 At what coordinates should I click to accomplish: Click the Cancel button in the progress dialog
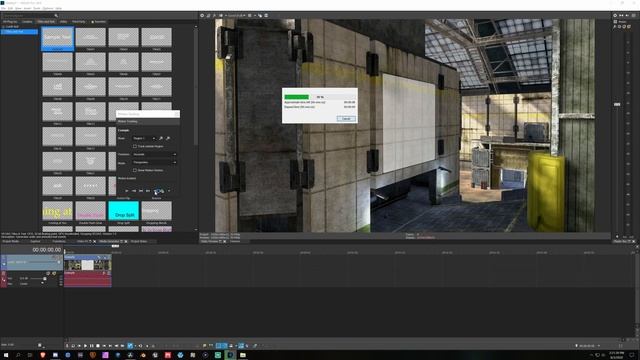coord(346,118)
